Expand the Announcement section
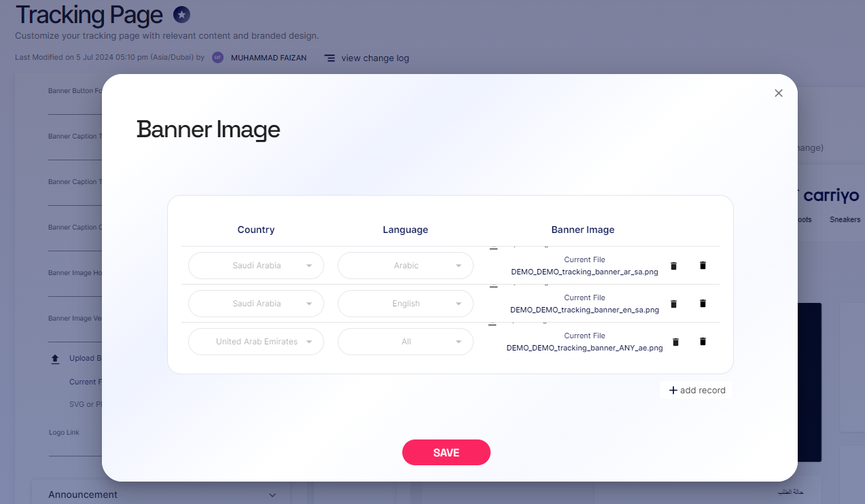The width and height of the screenshot is (865, 504). (x=162, y=494)
